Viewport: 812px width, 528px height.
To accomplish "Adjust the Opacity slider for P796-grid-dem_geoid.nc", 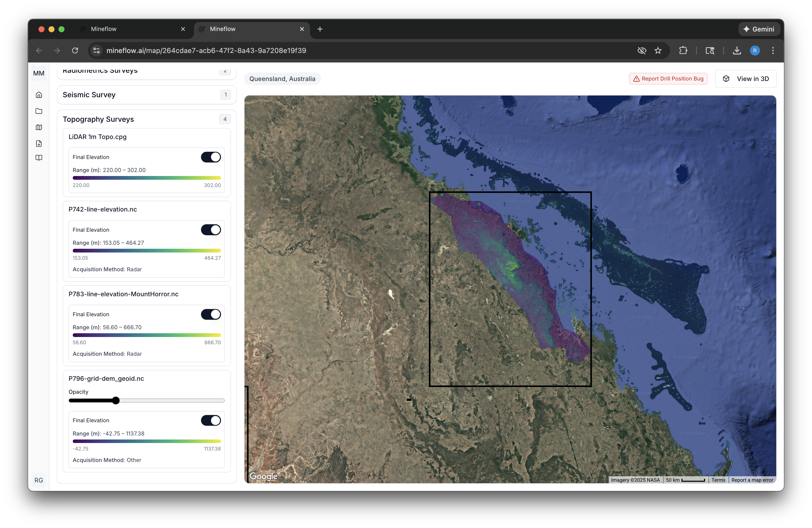I will [116, 401].
